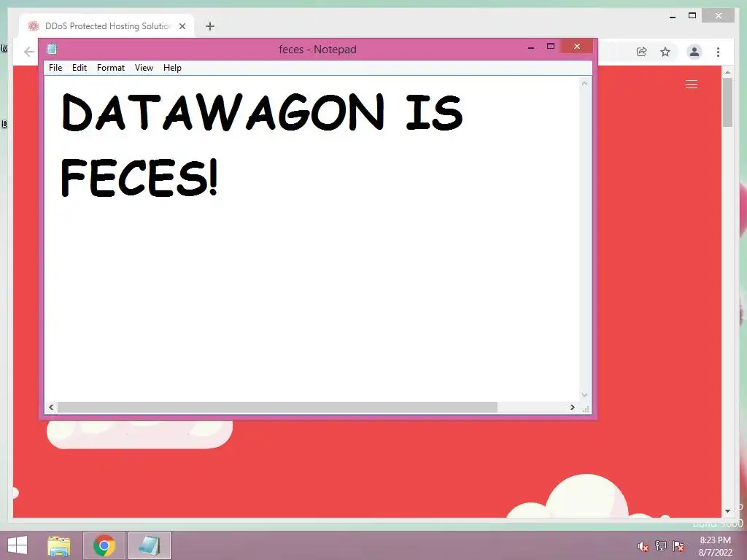
Task: Open File Explorer from taskbar
Action: (59, 545)
